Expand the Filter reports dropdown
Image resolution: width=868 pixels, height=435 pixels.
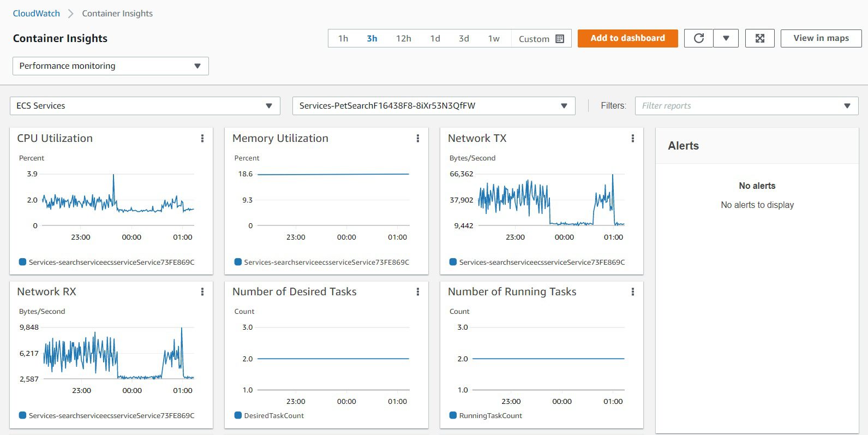[747, 106]
